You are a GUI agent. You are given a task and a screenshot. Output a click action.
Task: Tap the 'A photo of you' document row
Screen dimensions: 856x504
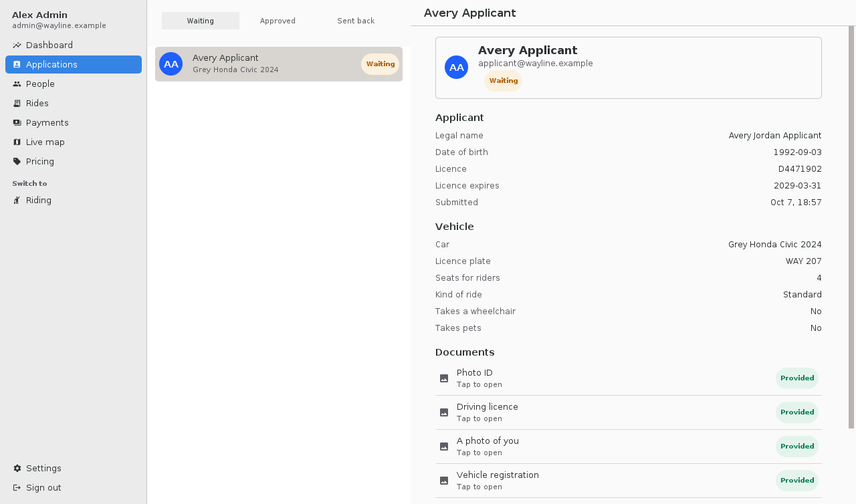pos(629,447)
